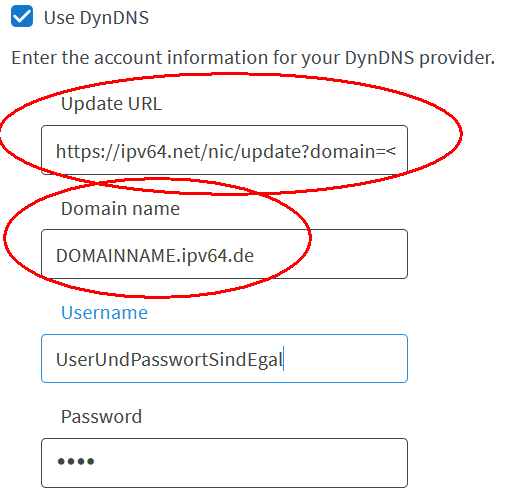Image resolution: width=512 pixels, height=494 pixels.
Task: Select the Domain name input field
Action: point(224,254)
